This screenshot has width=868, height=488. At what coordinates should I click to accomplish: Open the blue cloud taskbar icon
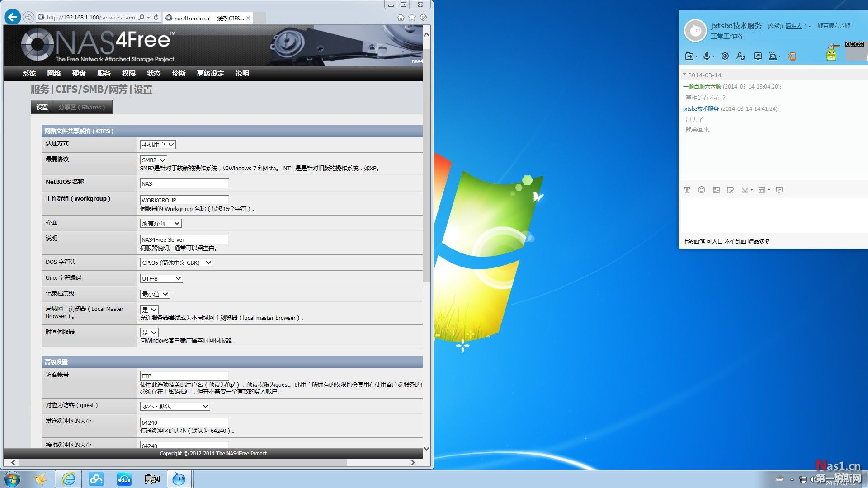click(96, 479)
